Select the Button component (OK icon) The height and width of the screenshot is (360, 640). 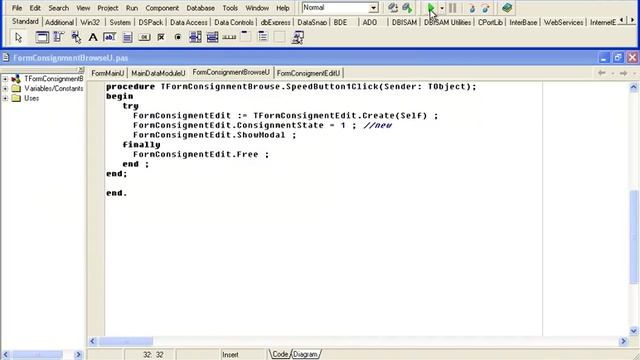tap(144, 38)
